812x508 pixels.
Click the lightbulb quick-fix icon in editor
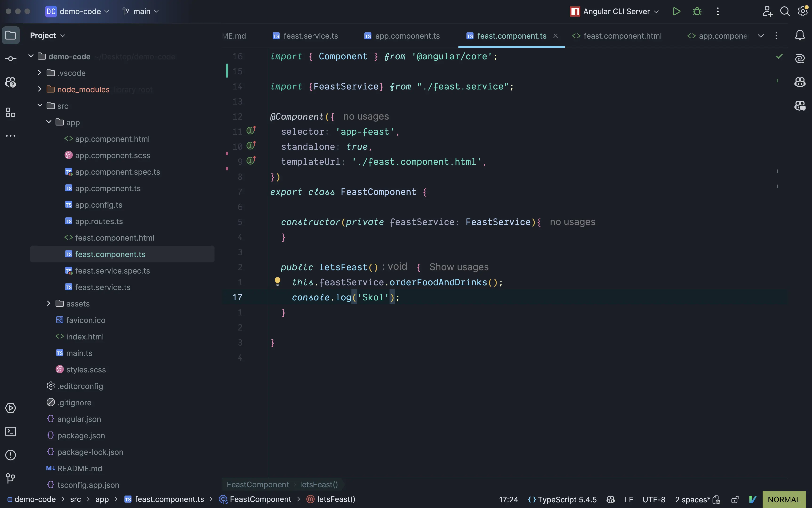(277, 282)
